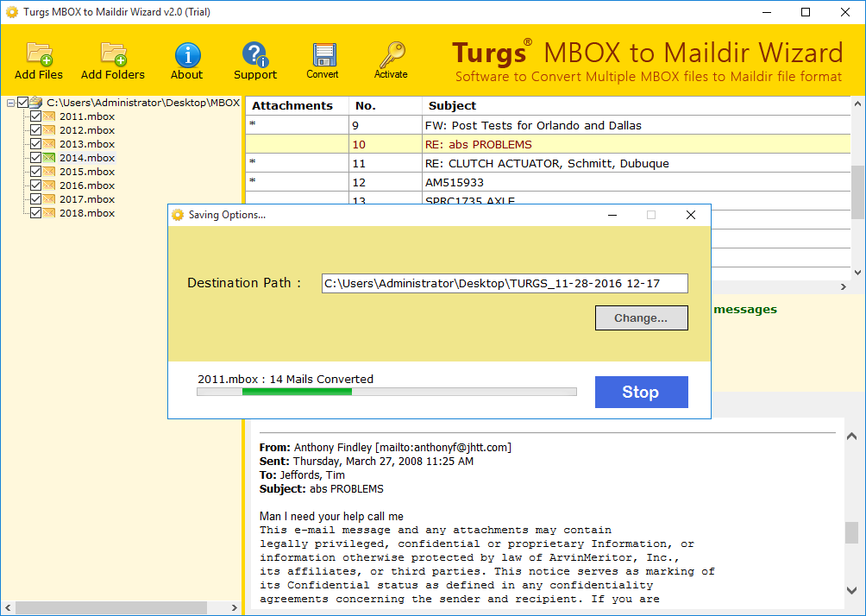
Task: Click the preview pane scroll down arrow
Action: [x=851, y=591]
